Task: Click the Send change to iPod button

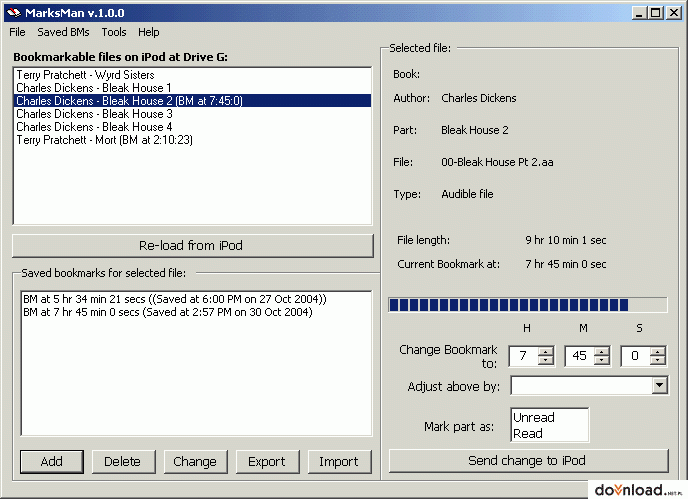Action: 529,461
